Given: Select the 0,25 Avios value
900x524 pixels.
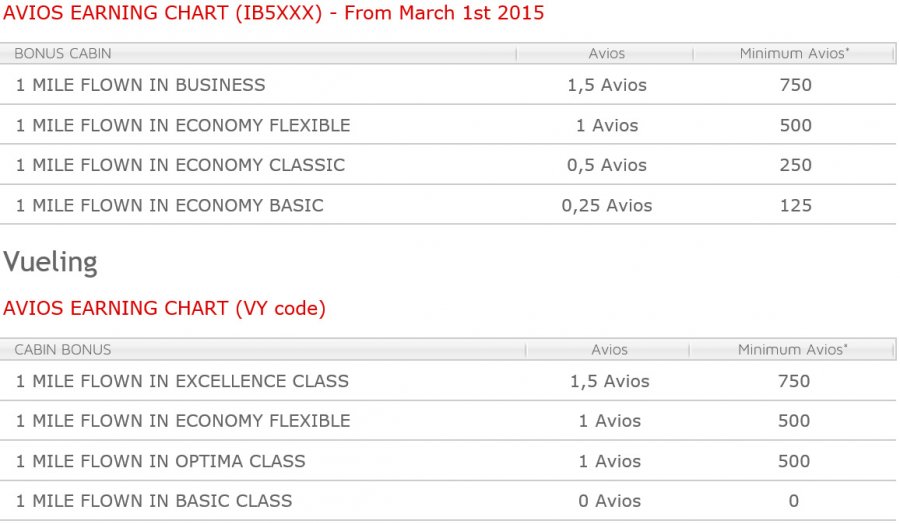Looking at the screenshot, I should click(x=607, y=205).
